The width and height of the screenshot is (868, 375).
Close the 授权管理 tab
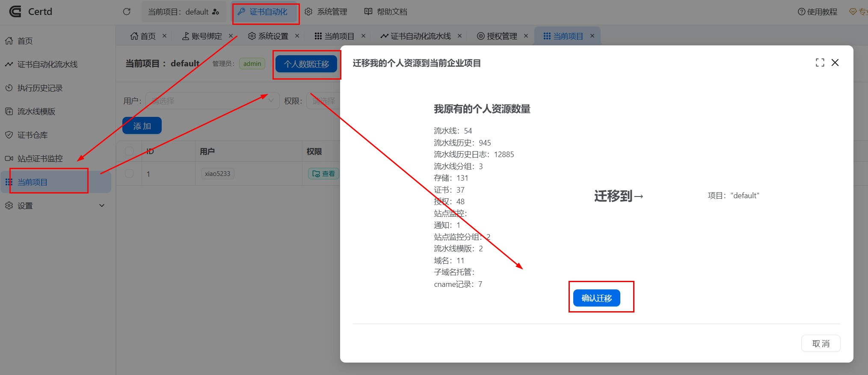(x=526, y=36)
